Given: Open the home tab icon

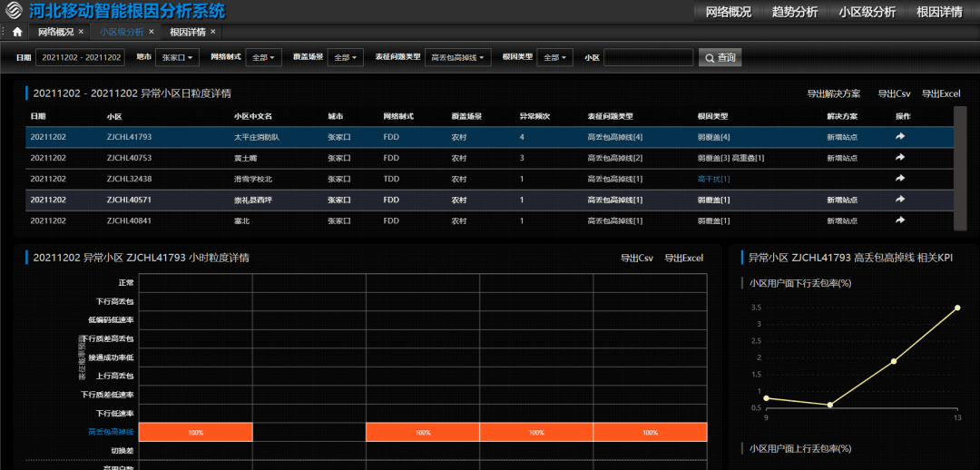Looking at the screenshot, I should pyautogui.click(x=17, y=32).
